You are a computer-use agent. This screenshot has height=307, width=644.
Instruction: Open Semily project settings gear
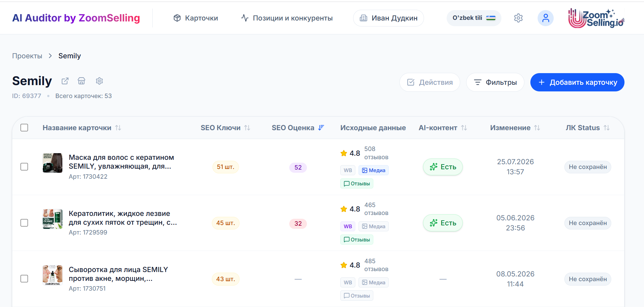click(x=99, y=81)
